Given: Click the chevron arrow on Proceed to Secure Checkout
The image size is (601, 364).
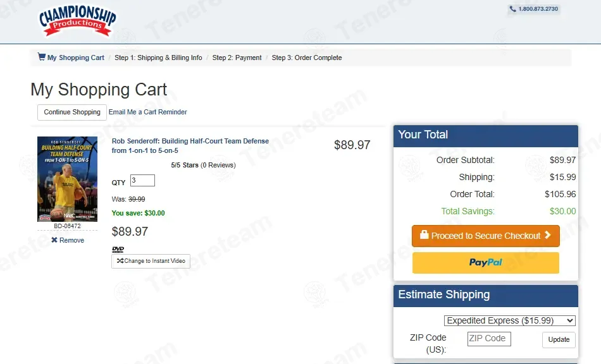Looking at the screenshot, I should click(548, 235).
